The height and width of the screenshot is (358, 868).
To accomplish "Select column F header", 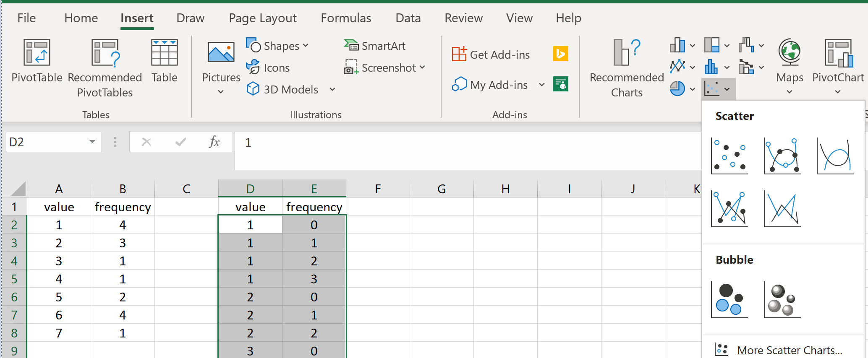I will click(378, 189).
